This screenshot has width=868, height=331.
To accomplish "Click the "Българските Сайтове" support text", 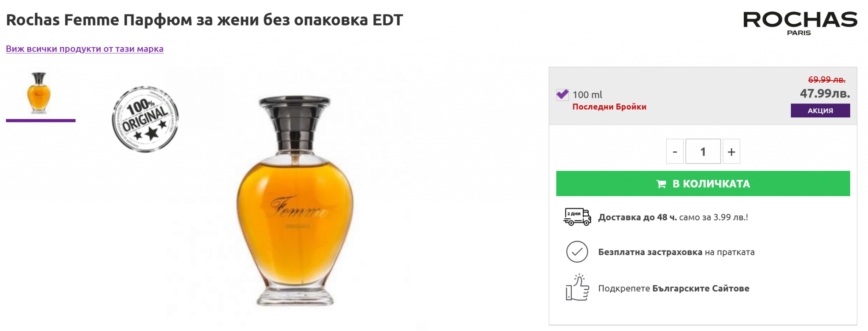I will coord(701,289).
